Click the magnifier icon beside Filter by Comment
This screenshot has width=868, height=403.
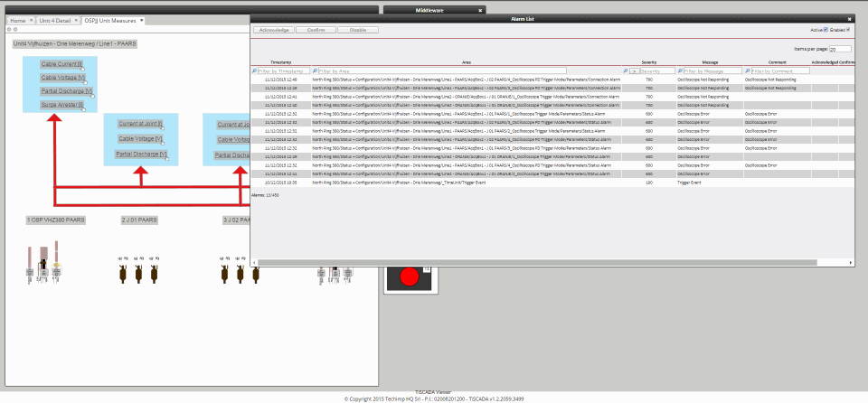[x=748, y=70]
